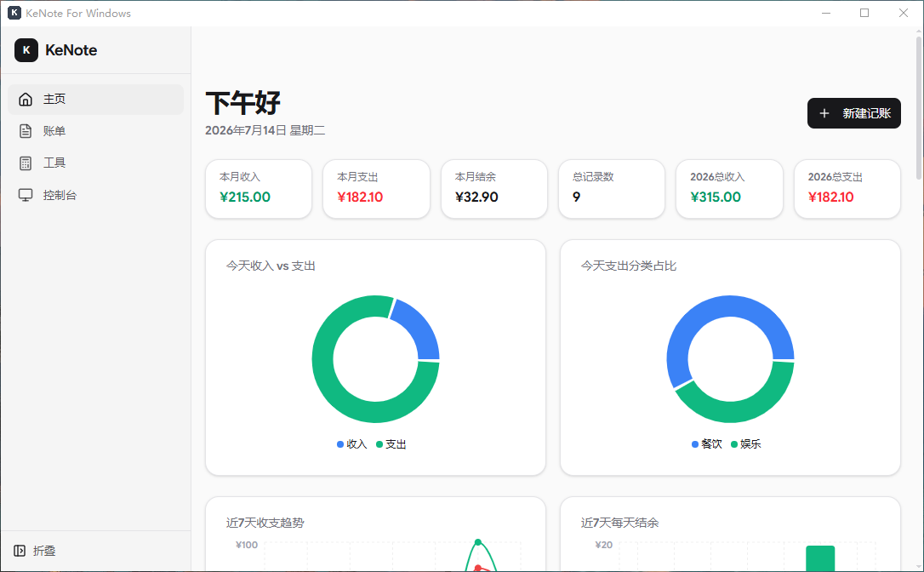
Task: Select the 总记录数 card showing 9
Action: (x=612, y=189)
